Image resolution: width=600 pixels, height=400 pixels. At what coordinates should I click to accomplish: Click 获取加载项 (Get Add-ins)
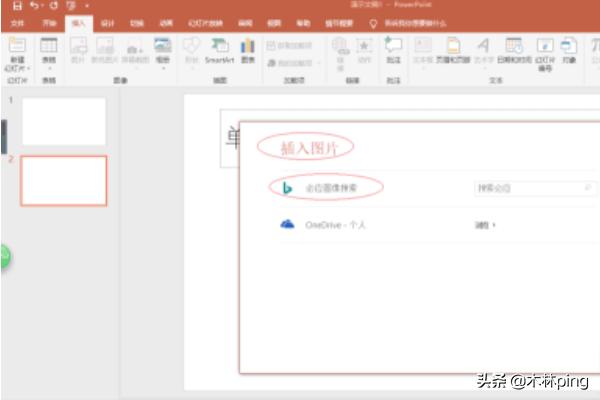[289, 46]
